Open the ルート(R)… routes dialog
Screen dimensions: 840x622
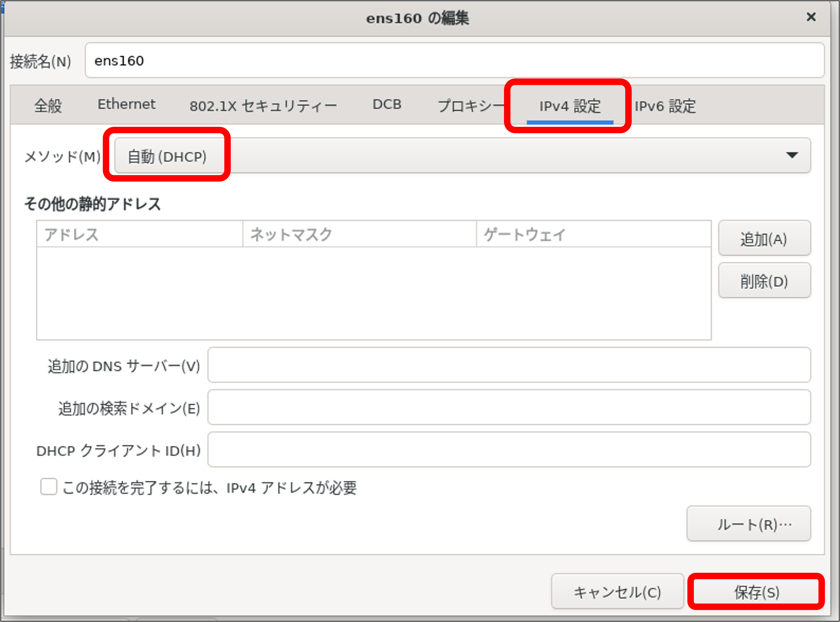tap(749, 524)
